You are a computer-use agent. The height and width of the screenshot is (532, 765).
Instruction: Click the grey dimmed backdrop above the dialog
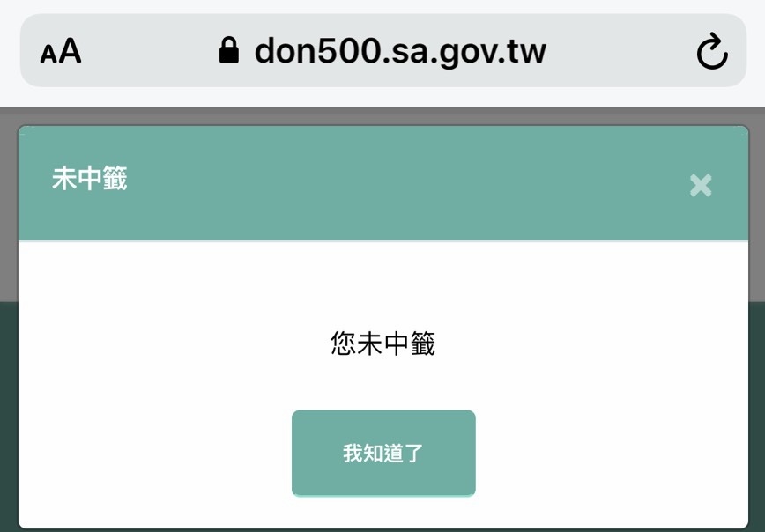(x=382, y=116)
